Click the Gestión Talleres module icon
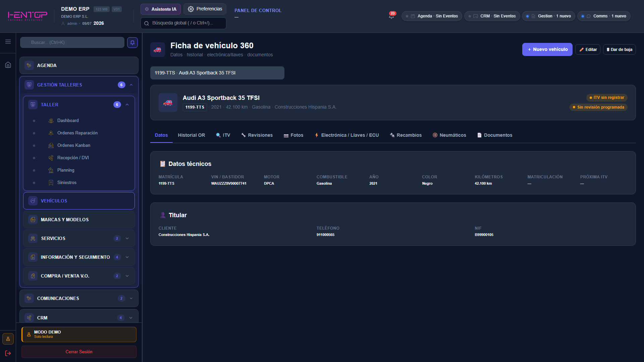The width and height of the screenshot is (644, 362). 29,85
